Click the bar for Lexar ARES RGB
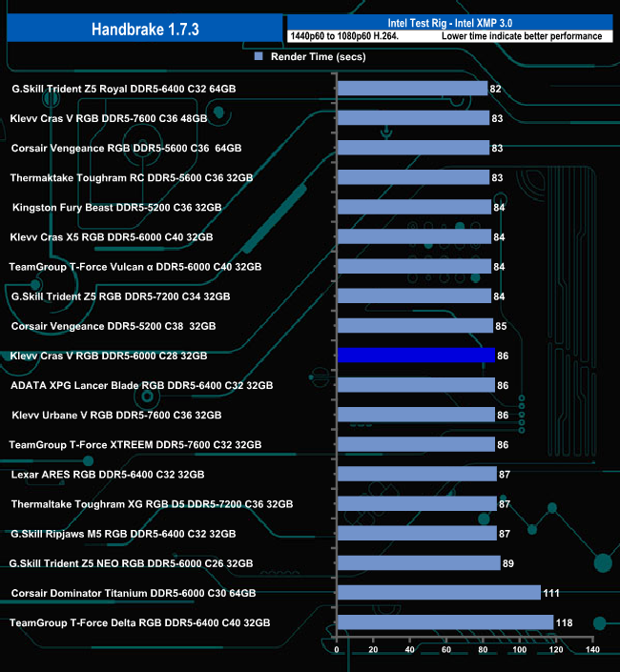This screenshot has height=672, width=620. [x=417, y=474]
